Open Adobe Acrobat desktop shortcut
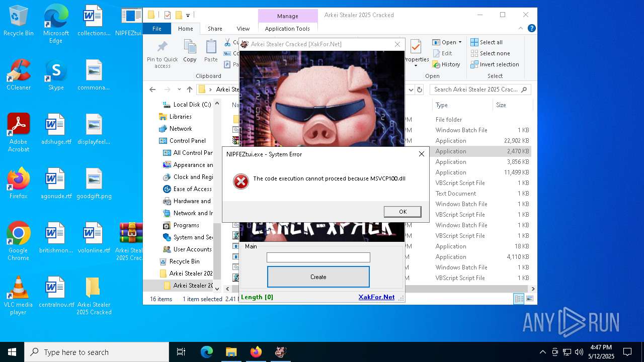The width and height of the screenshot is (644, 362). click(x=19, y=133)
